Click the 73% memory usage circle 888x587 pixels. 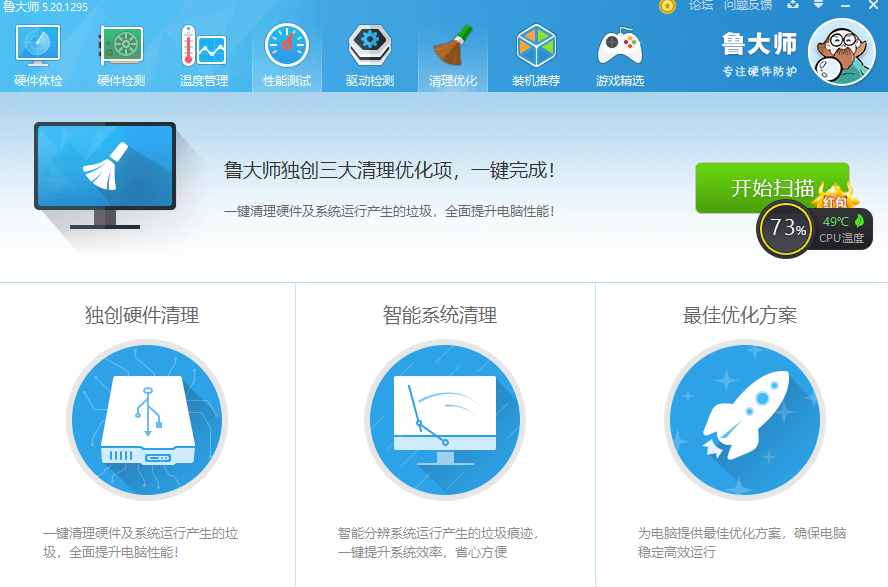[x=787, y=229]
